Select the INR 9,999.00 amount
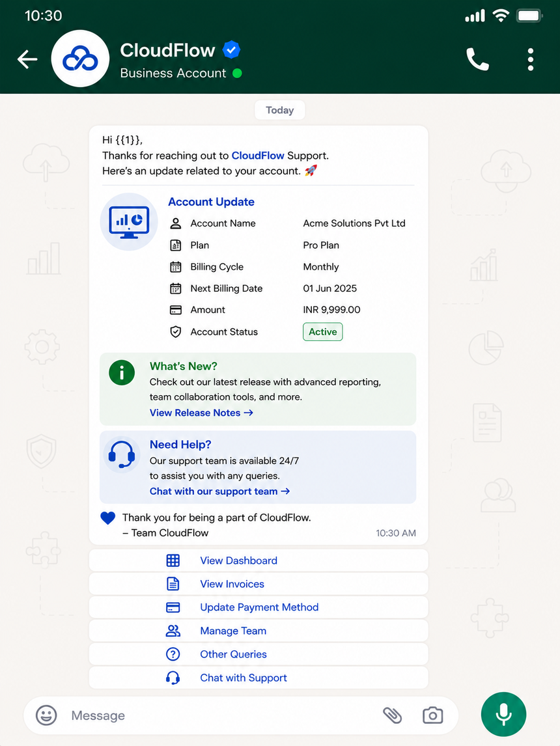560x746 pixels. coord(331,310)
